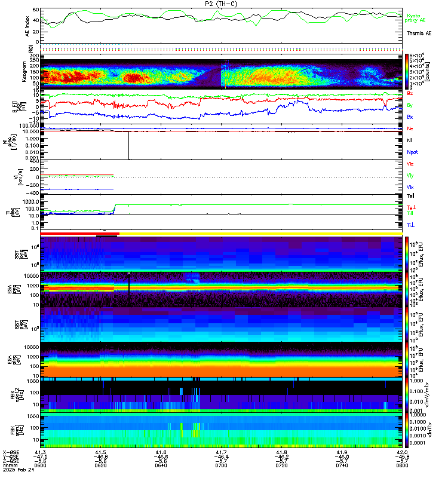Screen dimensions: 448x478
Task: Select the blue "Npot" legend label
Action: click(412, 152)
